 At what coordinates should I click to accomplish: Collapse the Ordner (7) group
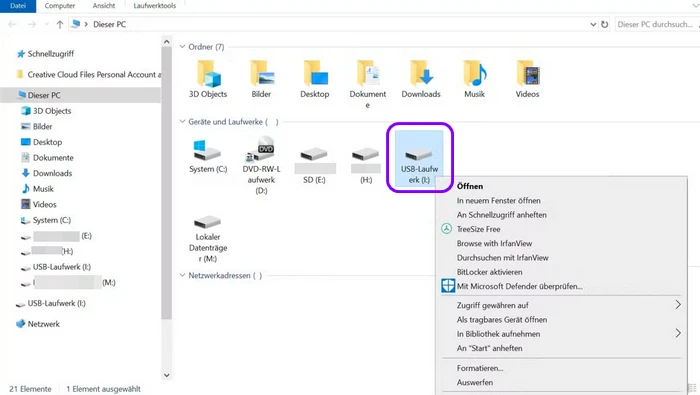182,46
